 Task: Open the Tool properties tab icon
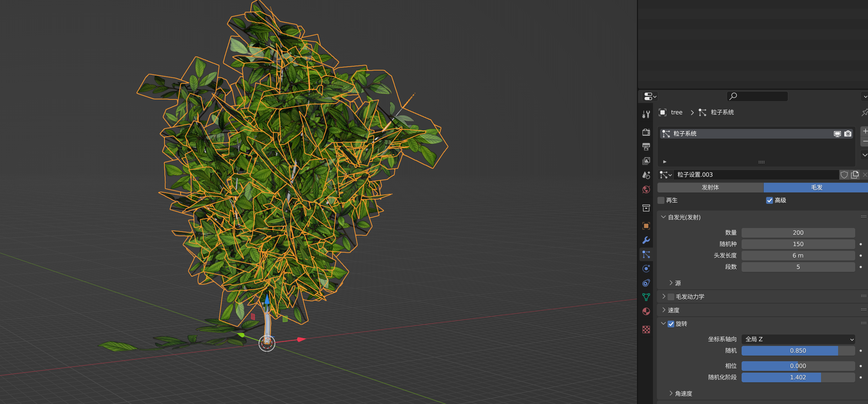coord(646,114)
